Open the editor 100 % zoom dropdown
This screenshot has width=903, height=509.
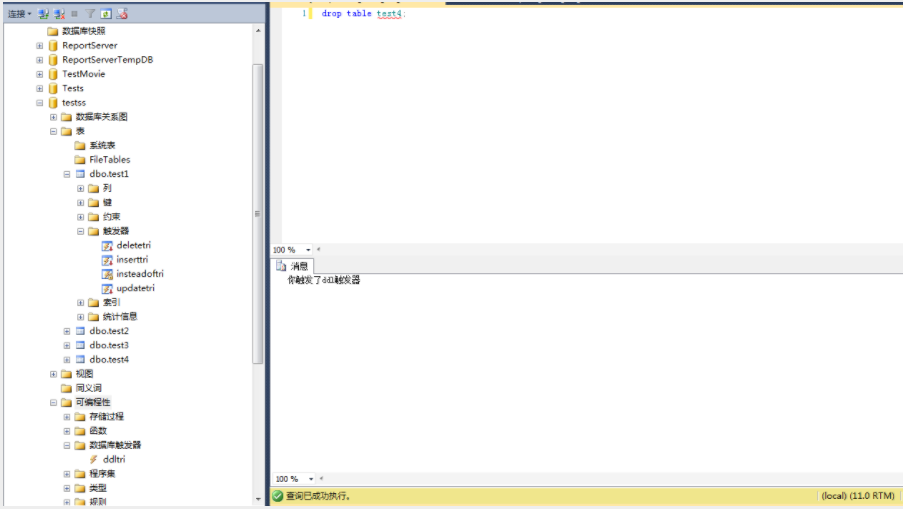coord(308,250)
